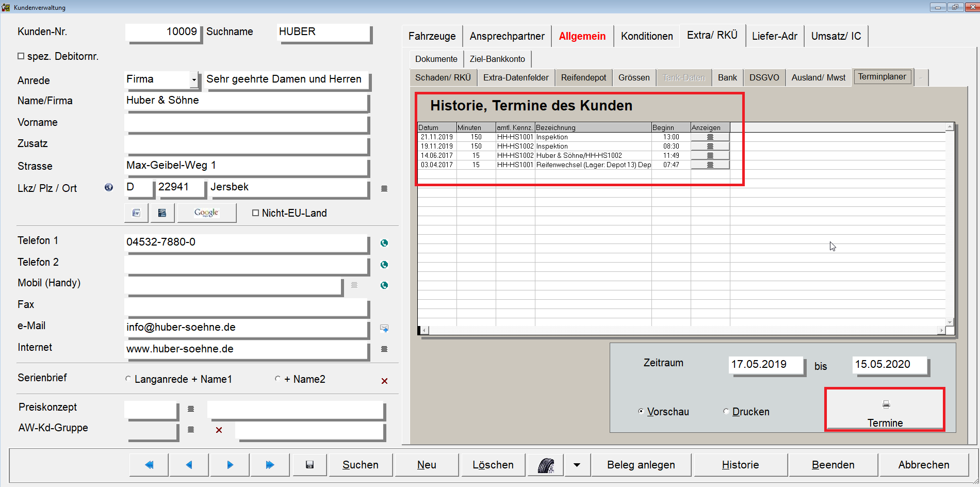The height and width of the screenshot is (487, 980).
Task: Open AW-Kd-Gruppe selection list icon
Action: (x=191, y=429)
